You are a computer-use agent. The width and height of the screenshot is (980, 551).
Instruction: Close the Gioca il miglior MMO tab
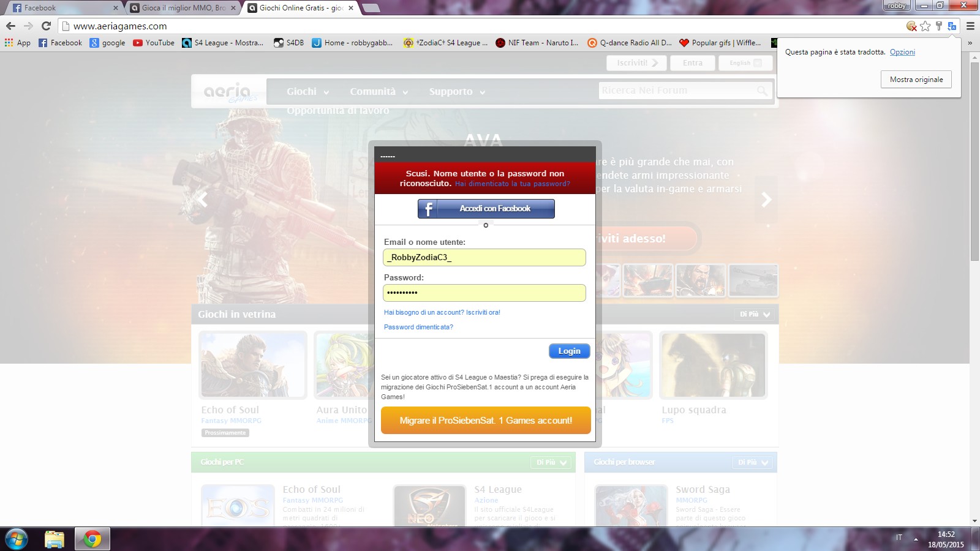pyautogui.click(x=233, y=8)
